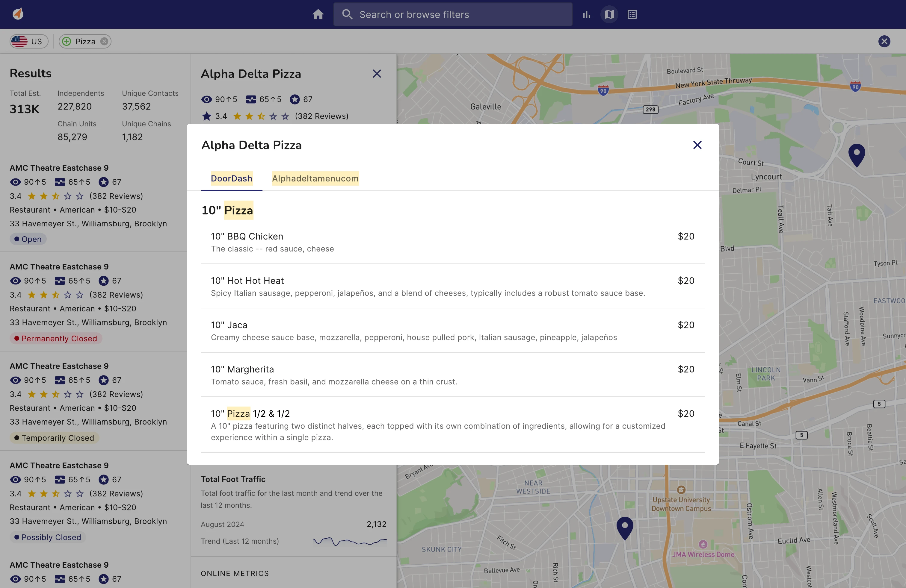Click the 10" Pizza section heading
The height and width of the screenshot is (588, 906).
pos(227,210)
